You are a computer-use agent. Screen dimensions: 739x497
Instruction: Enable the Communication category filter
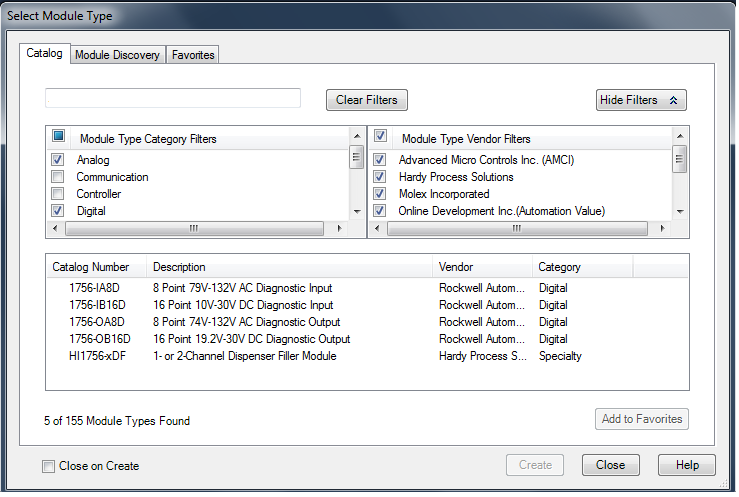tap(58, 177)
